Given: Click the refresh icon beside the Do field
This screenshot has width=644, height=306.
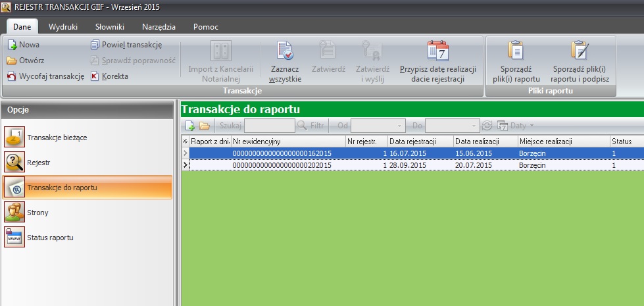Looking at the screenshot, I should [487, 126].
